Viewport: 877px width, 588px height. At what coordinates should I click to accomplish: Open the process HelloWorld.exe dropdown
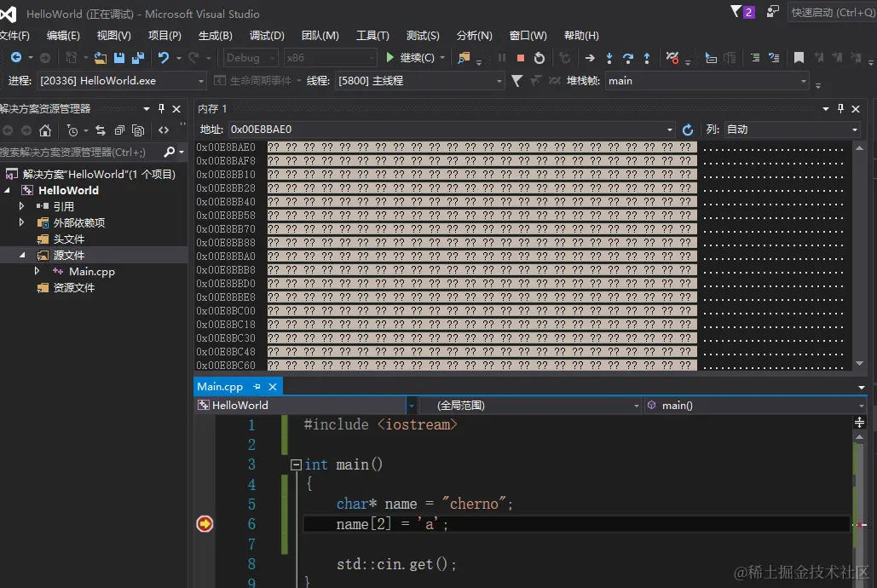[x=201, y=81]
